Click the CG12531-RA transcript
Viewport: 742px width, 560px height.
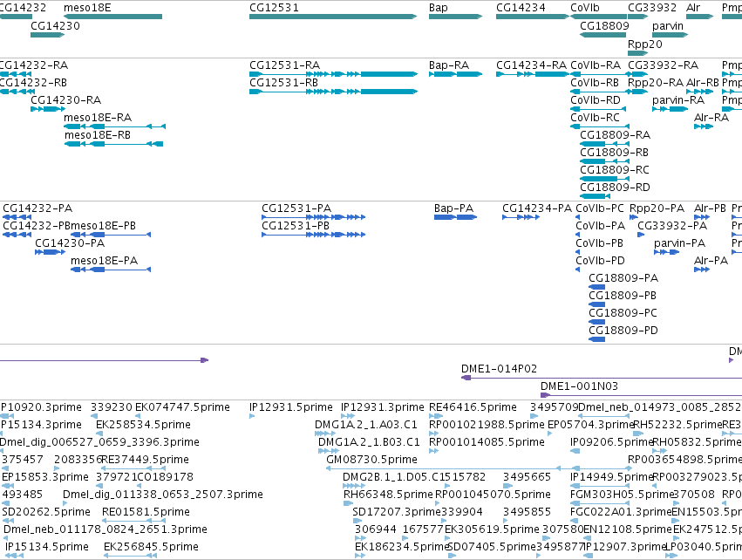[333, 74]
